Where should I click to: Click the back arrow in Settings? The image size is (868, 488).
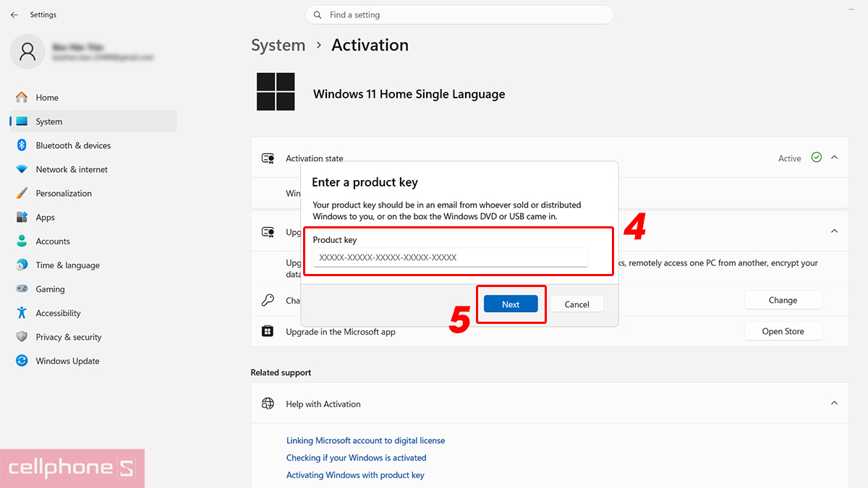[x=14, y=14]
